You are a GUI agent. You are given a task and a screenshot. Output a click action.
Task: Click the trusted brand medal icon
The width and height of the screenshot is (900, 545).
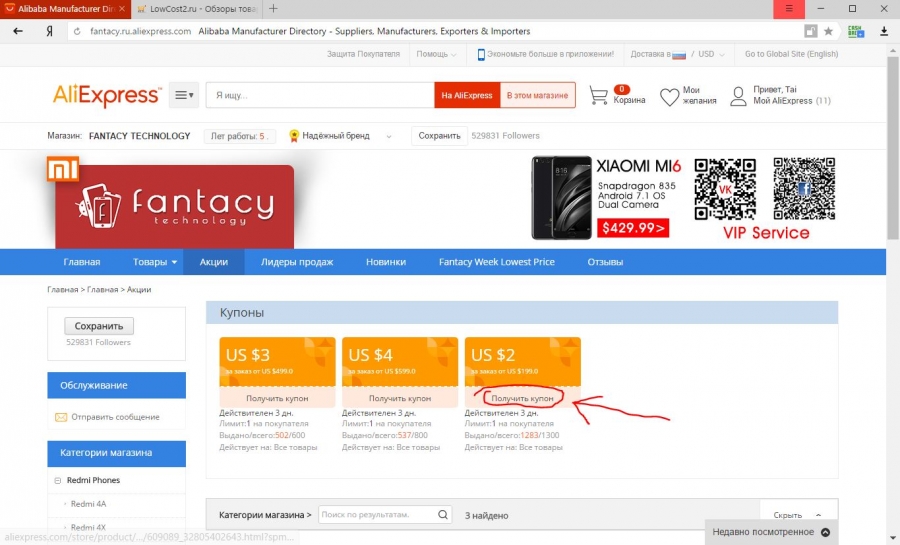pos(294,136)
